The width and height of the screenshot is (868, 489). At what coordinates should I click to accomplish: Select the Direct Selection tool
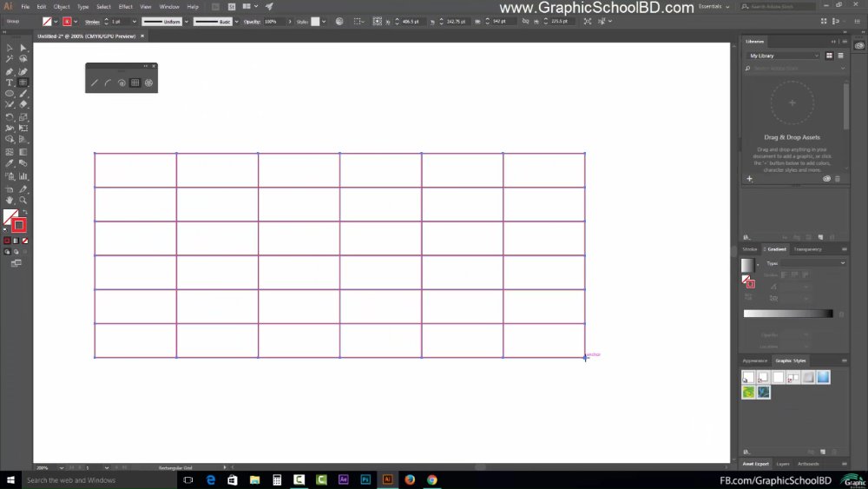23,48
